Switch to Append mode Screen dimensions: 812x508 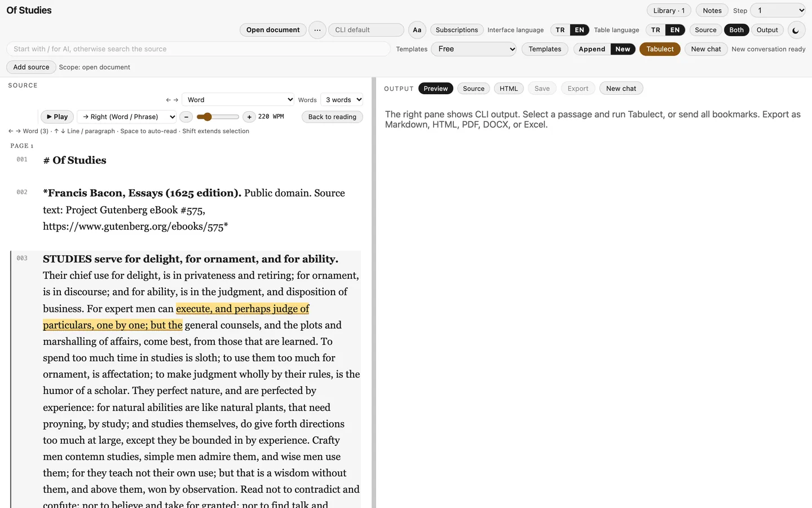coord(592,49)
